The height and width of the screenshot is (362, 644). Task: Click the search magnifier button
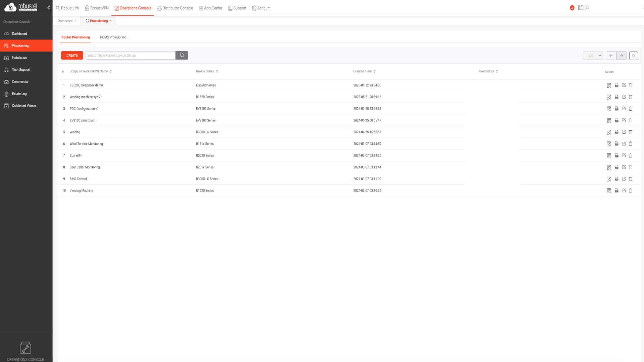point(181,55)
